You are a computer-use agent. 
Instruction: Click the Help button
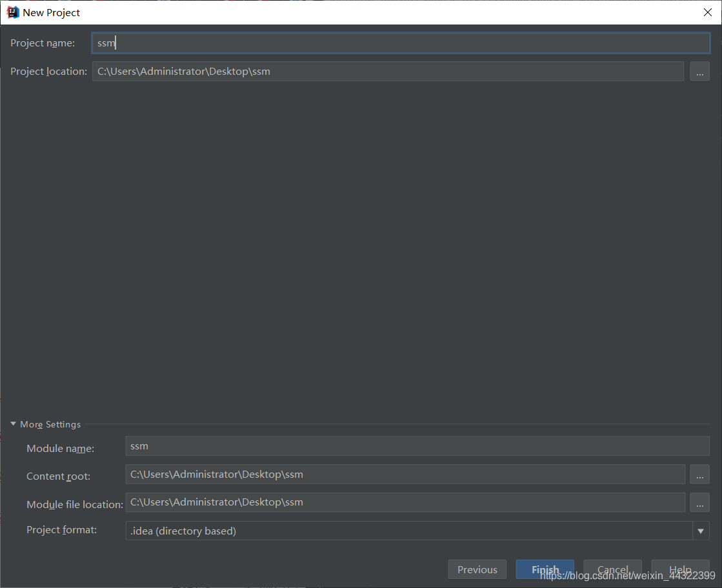679,569
